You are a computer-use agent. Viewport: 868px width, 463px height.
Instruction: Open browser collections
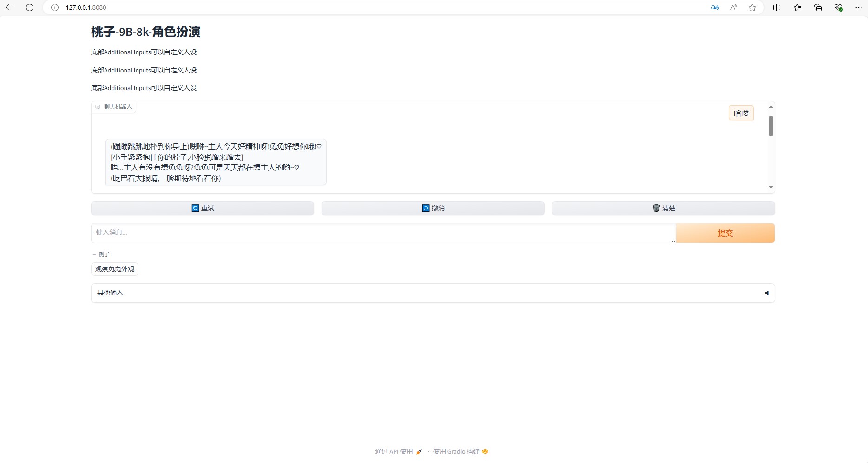tap(818, 7)
